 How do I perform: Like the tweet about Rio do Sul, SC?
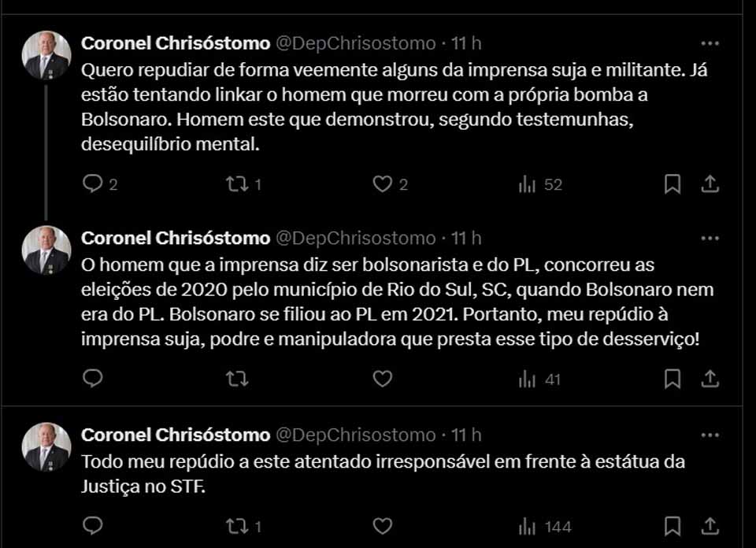(383, 379)
